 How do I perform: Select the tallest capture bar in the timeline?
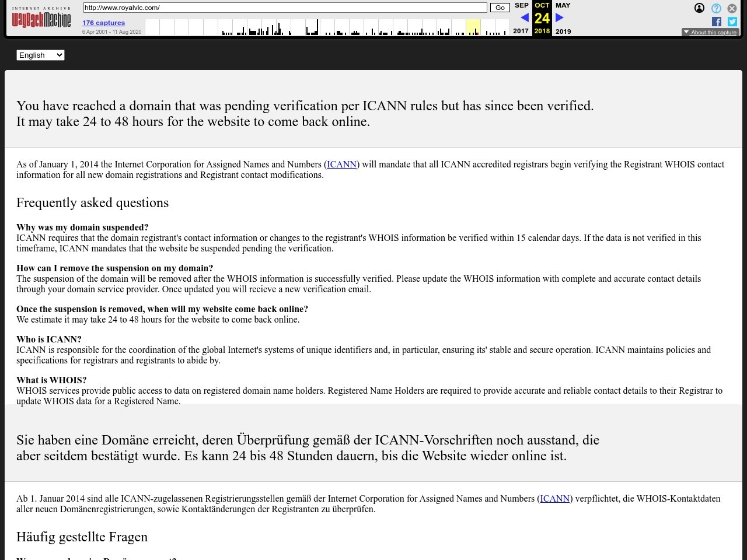coord(317,27)
